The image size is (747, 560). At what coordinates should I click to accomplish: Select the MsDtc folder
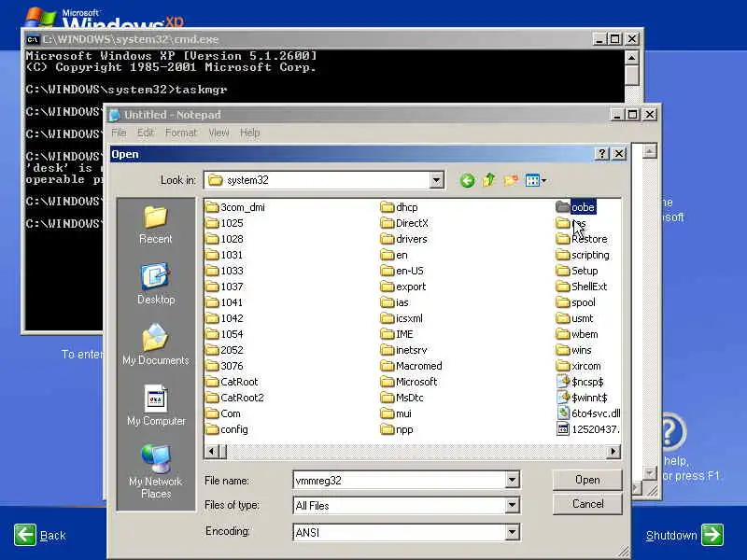(x=402, y=398)
